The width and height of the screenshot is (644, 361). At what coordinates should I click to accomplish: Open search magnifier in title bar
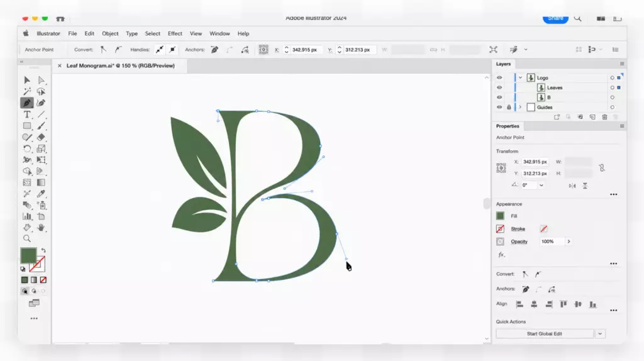pos(577,18)
